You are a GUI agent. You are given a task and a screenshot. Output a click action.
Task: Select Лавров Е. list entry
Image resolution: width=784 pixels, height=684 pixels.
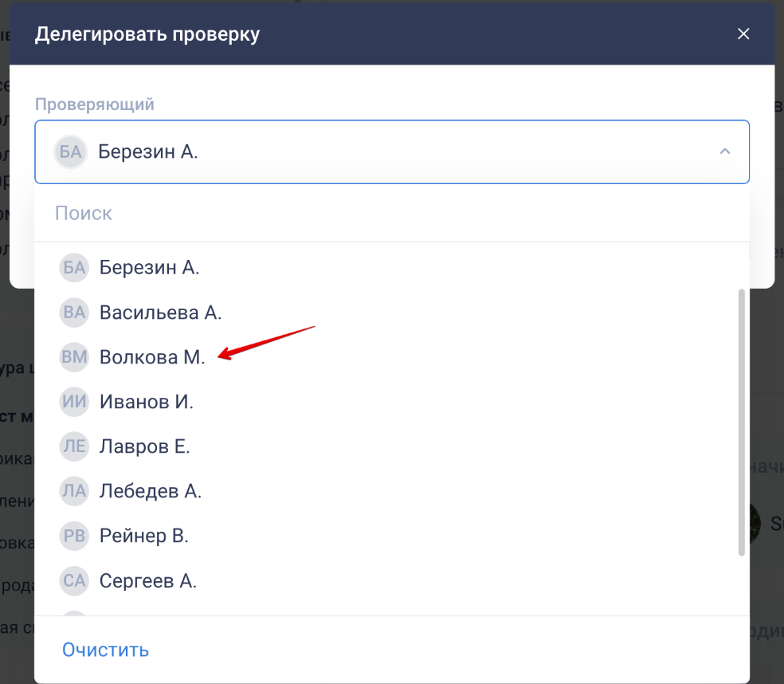click(144, 446)
